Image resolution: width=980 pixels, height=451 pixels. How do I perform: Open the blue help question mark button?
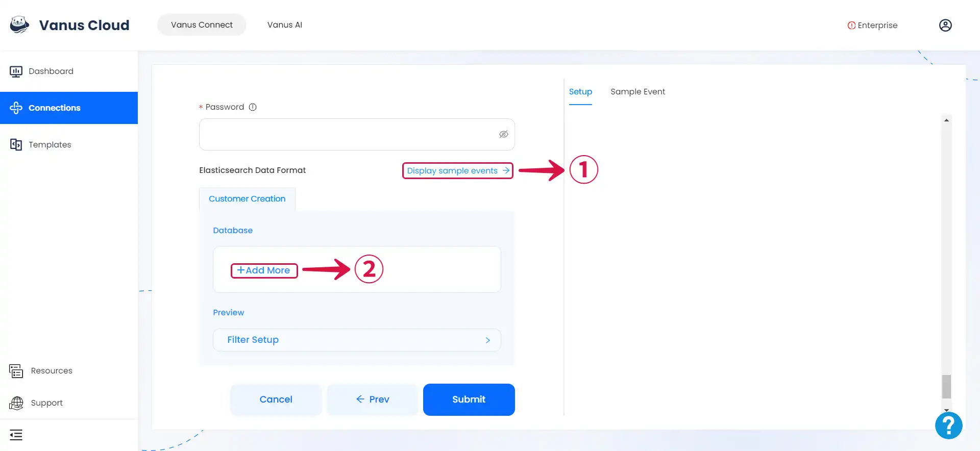click(x=949, y=425)
